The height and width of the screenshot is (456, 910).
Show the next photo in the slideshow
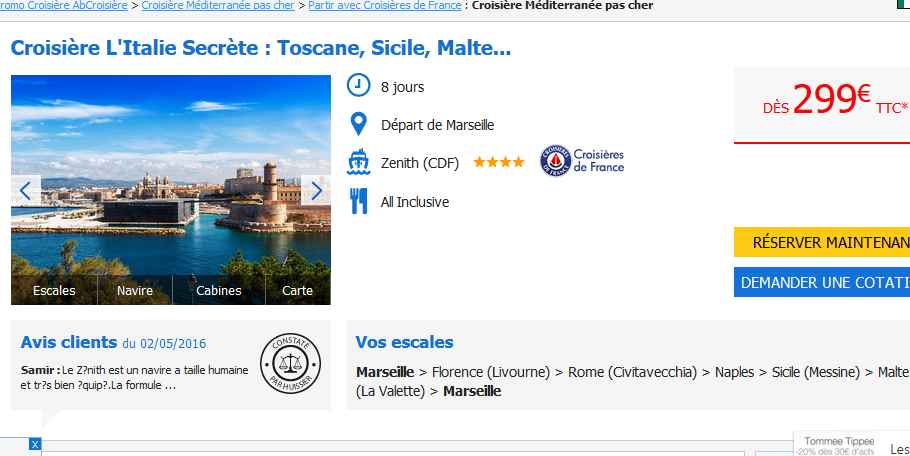316,190
